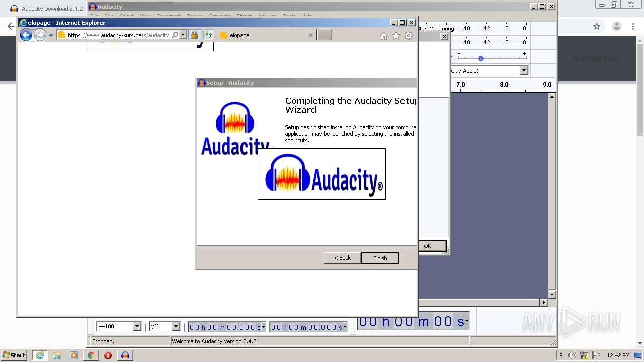Click the Internet Explorer forward arrow
Viewport: 644px width, 362px height.
coord(40,35)
